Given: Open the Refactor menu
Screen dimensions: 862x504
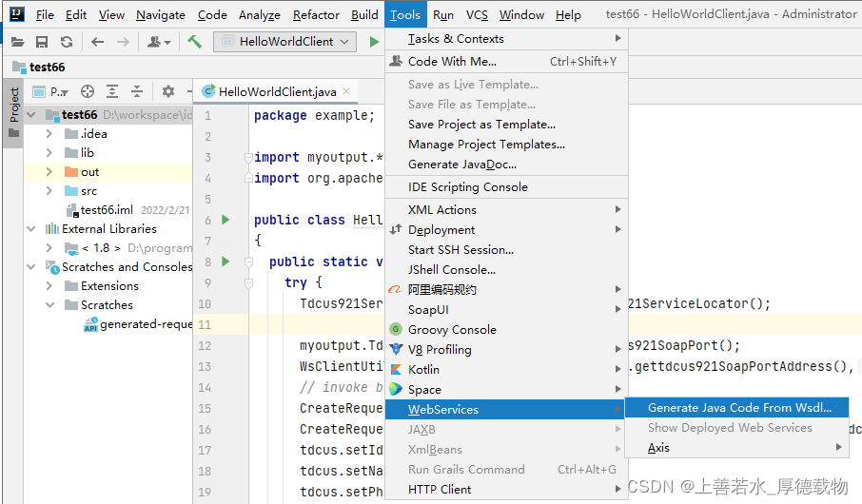Looking at the screenshot, I should point(316,15).
